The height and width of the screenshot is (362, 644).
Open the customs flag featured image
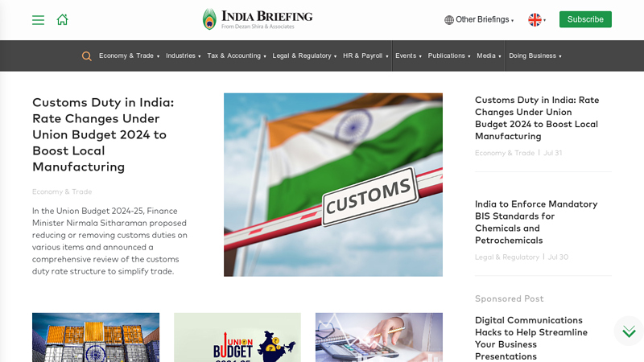pyautogui.click(x=333, y=185)
